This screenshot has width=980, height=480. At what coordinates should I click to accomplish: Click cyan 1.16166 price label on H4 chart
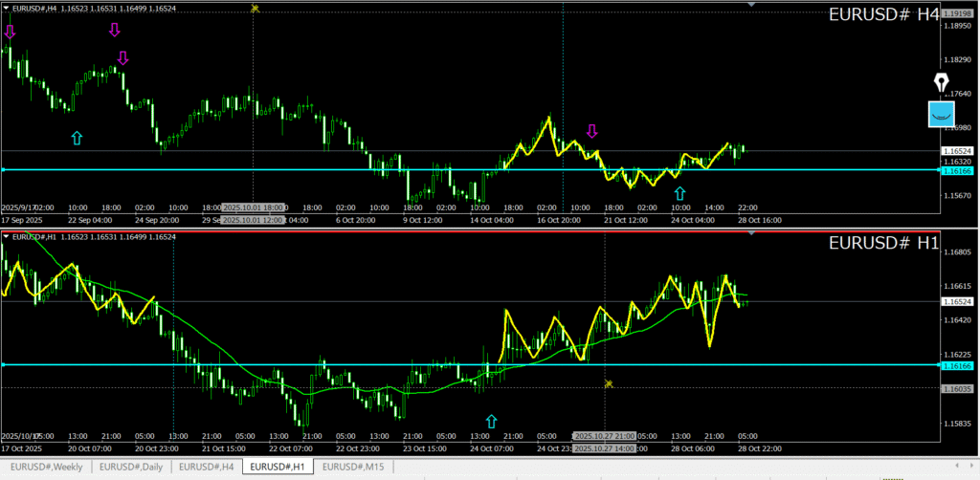pos(957,170)
